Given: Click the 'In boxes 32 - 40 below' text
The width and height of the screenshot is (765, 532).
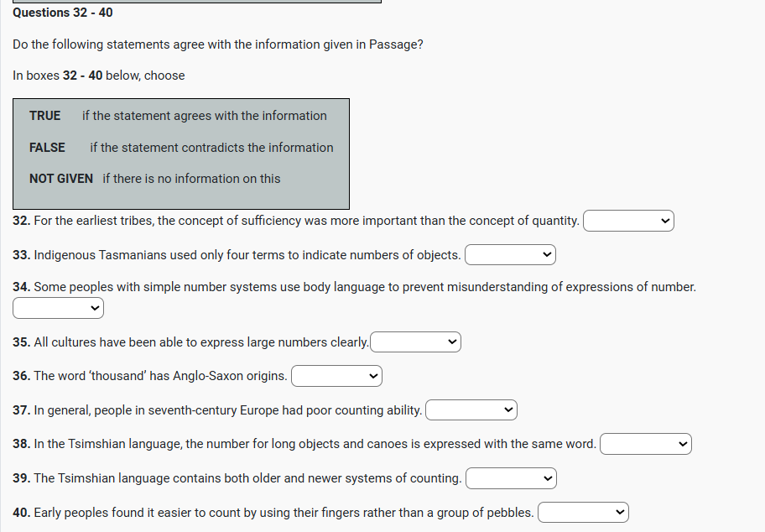Looking at the screenshot, I should point(99,76).
